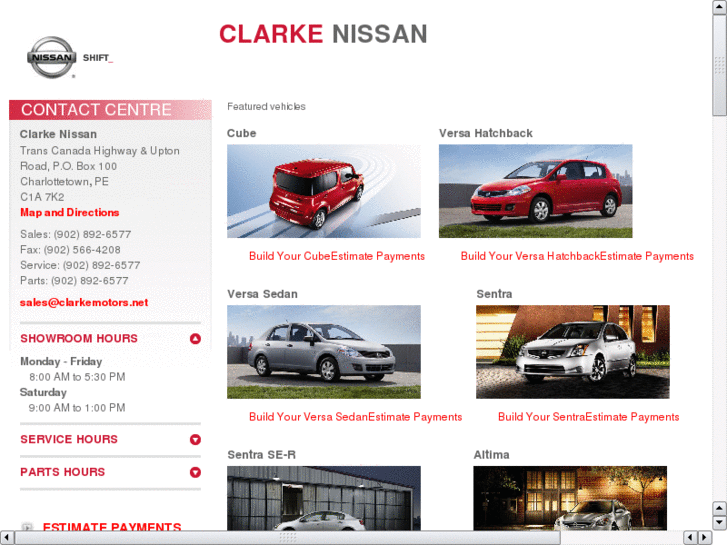Click the horizontal scrollbar far-right arrow
727x545 pixels.
coord(705,538)
